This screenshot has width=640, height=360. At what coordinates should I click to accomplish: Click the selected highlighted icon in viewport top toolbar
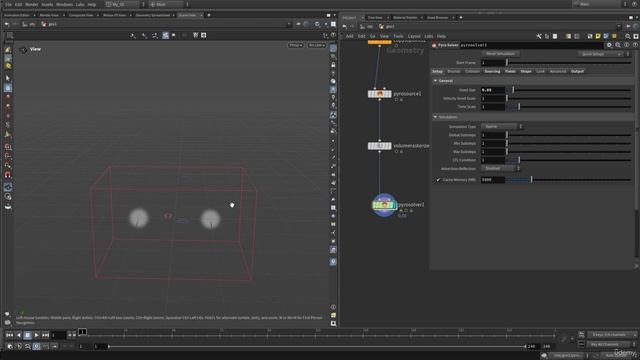coord(165,36)
